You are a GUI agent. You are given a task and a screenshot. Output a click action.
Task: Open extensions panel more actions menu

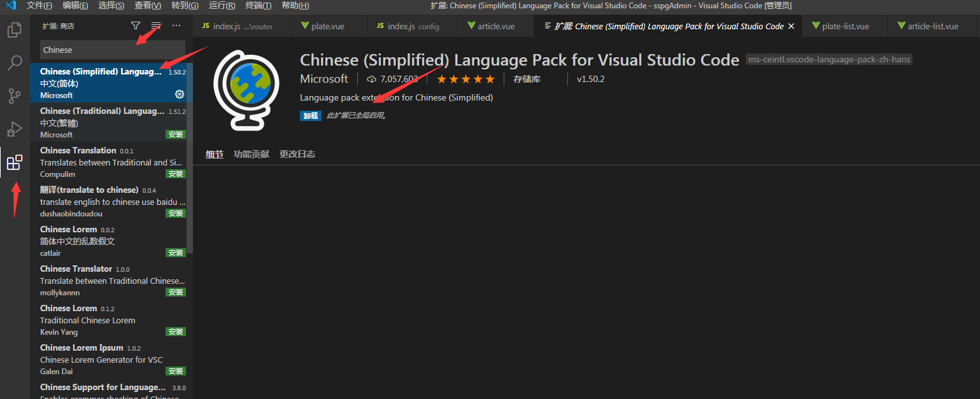point(176,25)
